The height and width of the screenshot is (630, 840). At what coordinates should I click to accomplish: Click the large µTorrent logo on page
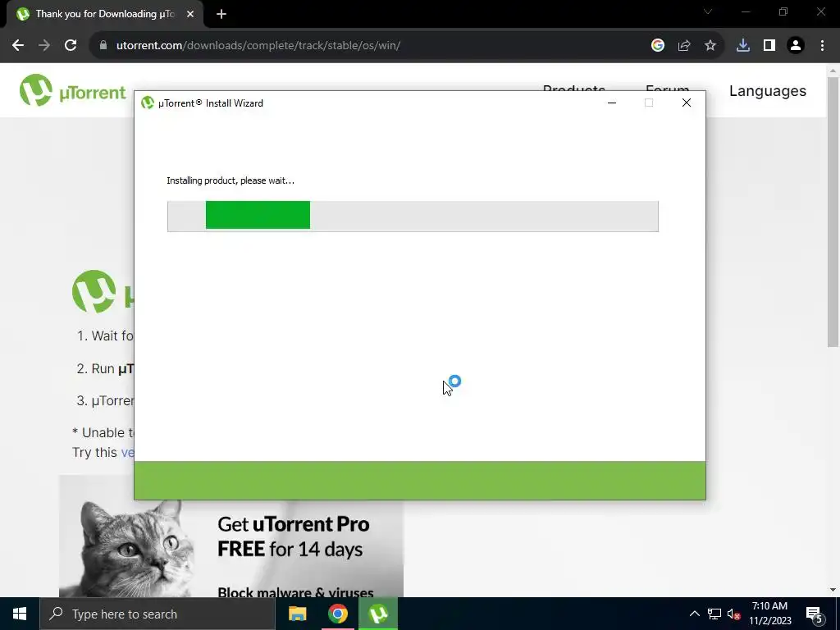102,292
